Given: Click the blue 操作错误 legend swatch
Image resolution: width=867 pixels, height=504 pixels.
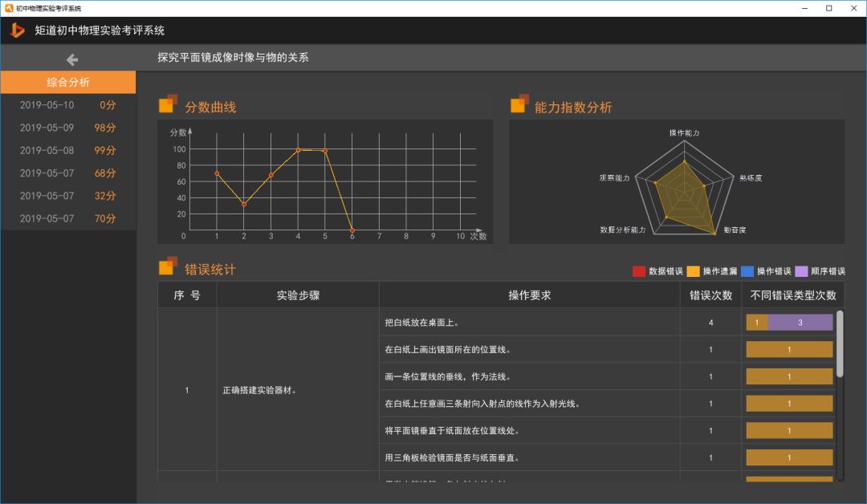Looking at the screenshot, I should click(x=747, y=271).
